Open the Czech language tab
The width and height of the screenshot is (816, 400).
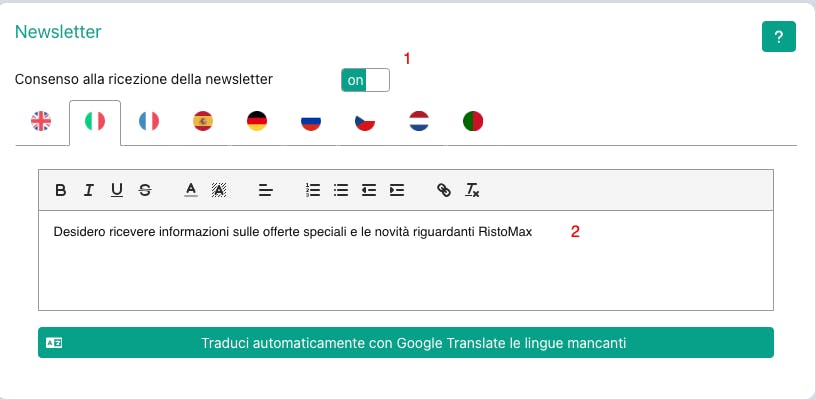click(365, 121)
